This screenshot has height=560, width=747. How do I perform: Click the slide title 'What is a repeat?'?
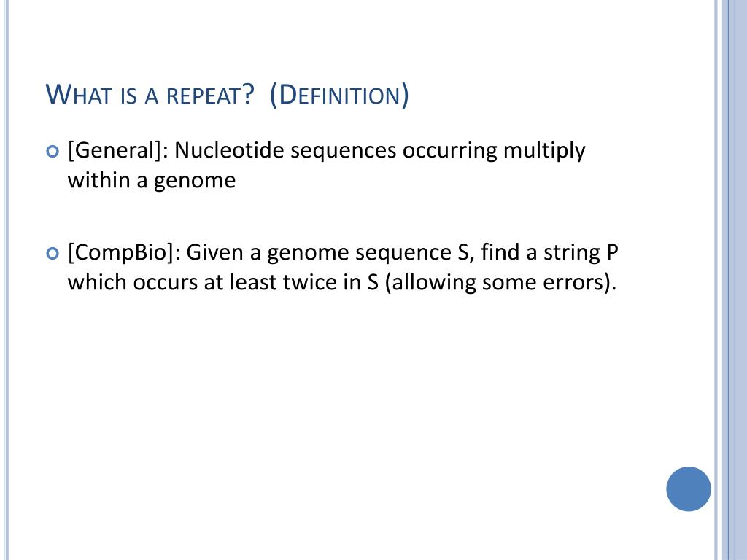tap(150, 96)
